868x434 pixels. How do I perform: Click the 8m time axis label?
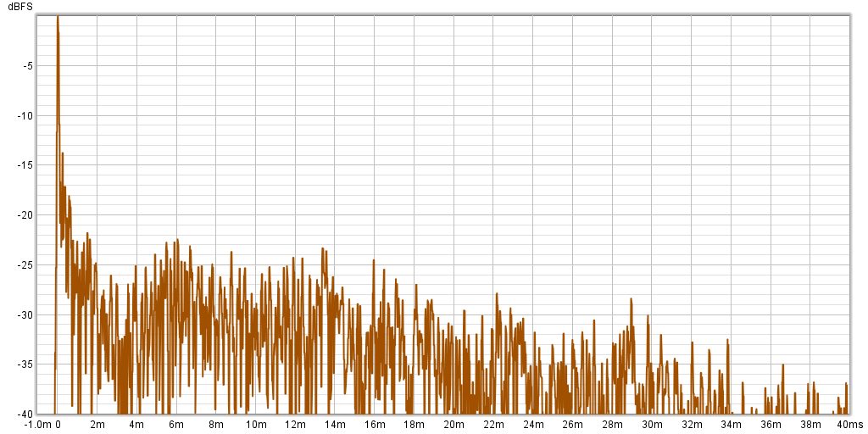[216, 426]
